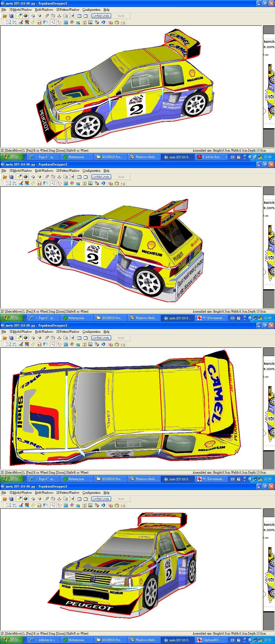
Task: Click the Unfold Undo button in the bottom window
Action: (x=101, y=499)
